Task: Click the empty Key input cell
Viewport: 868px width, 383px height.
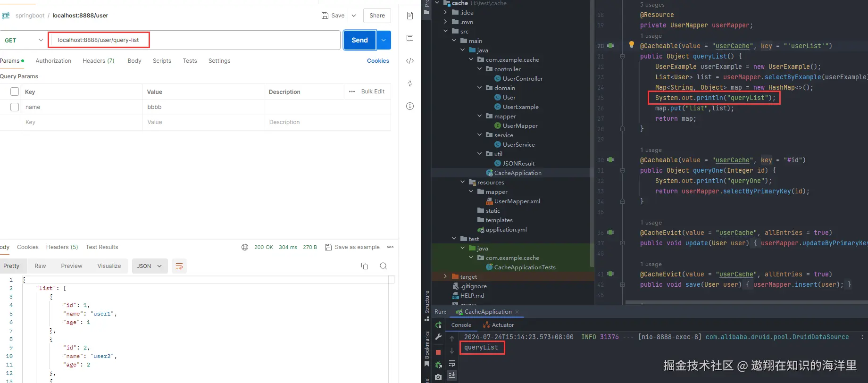Action: click(x=82, y=122)
